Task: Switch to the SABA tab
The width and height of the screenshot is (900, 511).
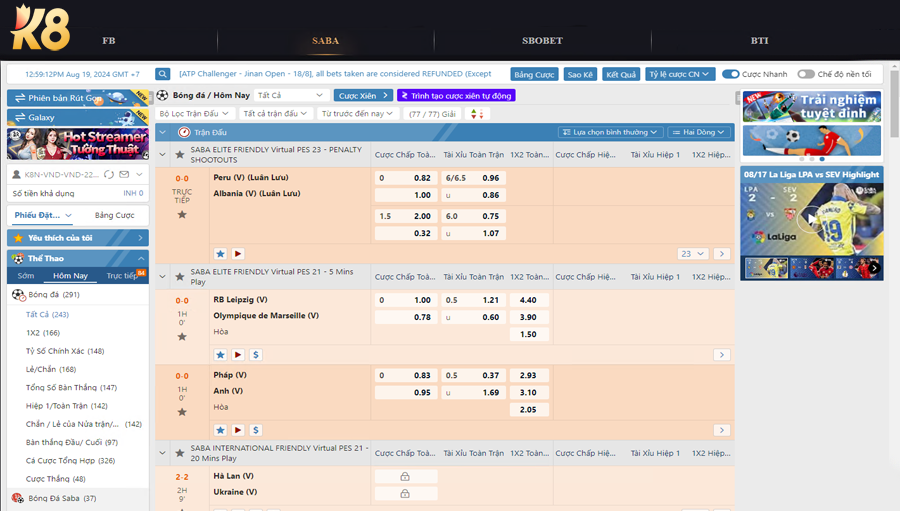Action: point(325,41)
